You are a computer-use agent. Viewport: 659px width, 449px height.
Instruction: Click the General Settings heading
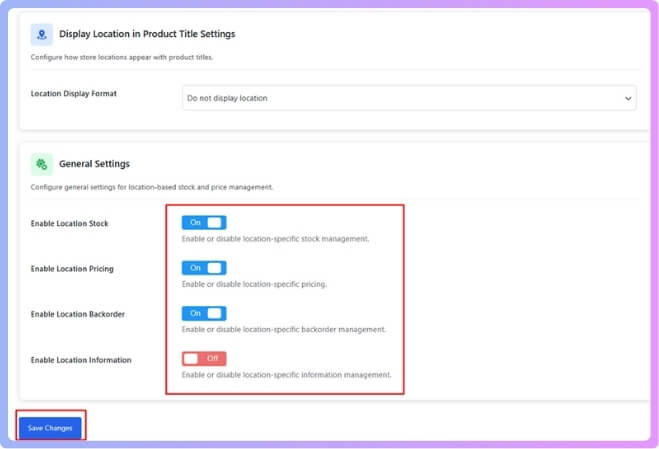94,164
